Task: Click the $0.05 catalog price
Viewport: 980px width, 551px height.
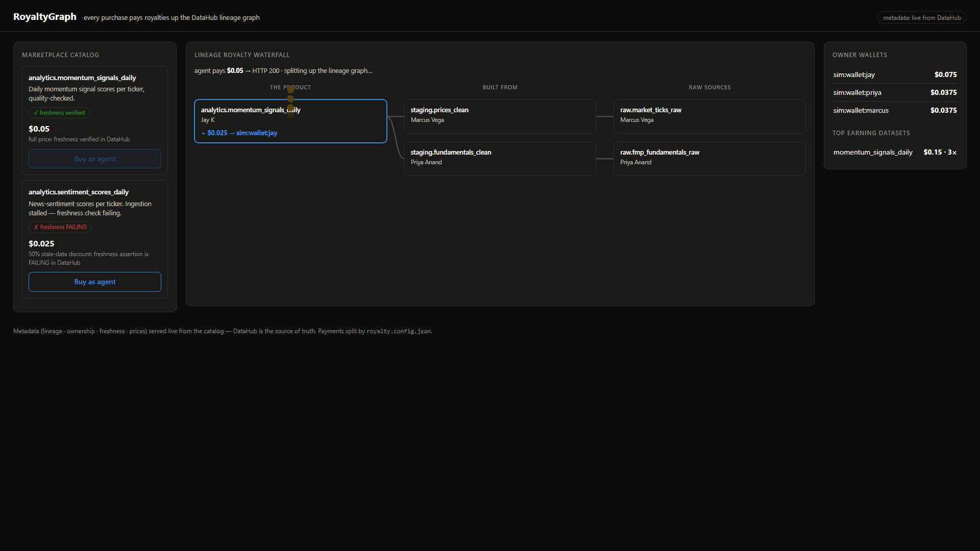Action: (x=39, y=129)
